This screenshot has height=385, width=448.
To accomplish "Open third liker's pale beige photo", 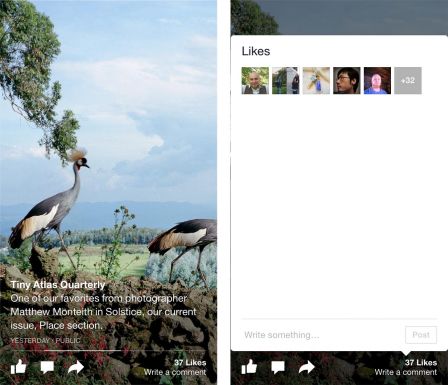I will [316, 81].
